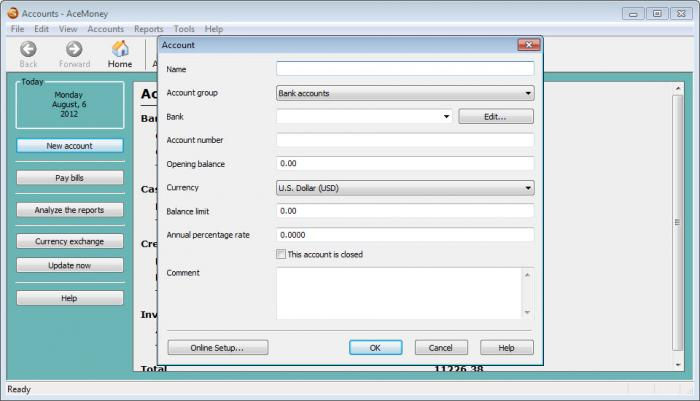This screenshot has height=401, width=700.
Task: Click Currency exchange sidebar button
Action: coord(70,241)
